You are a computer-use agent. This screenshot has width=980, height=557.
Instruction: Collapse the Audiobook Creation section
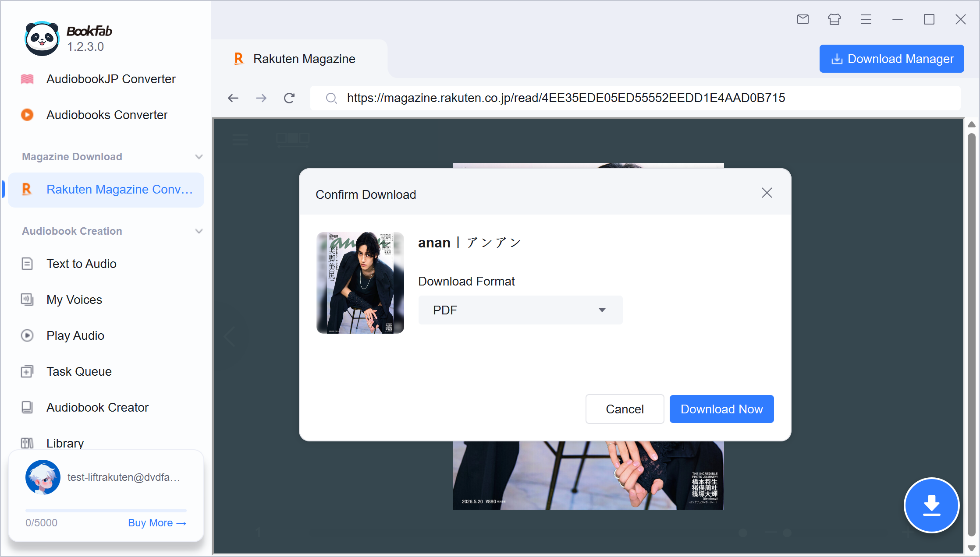[x=199, y=231]
